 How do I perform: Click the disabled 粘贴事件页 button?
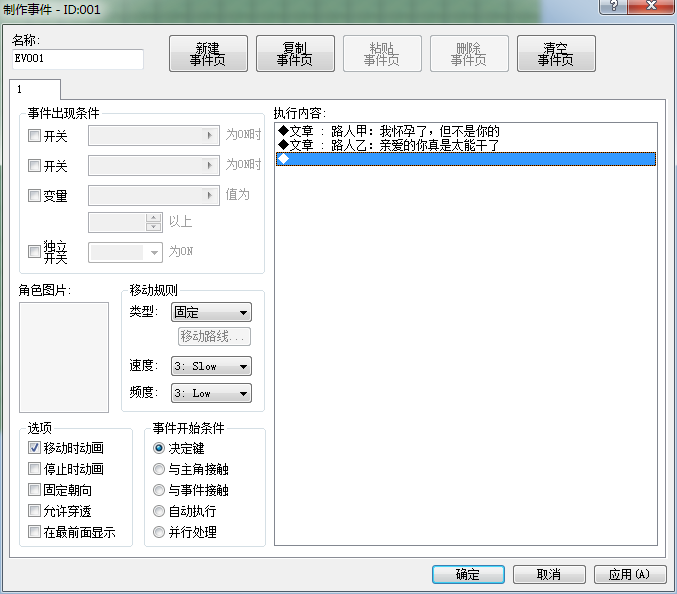[382, 54]
